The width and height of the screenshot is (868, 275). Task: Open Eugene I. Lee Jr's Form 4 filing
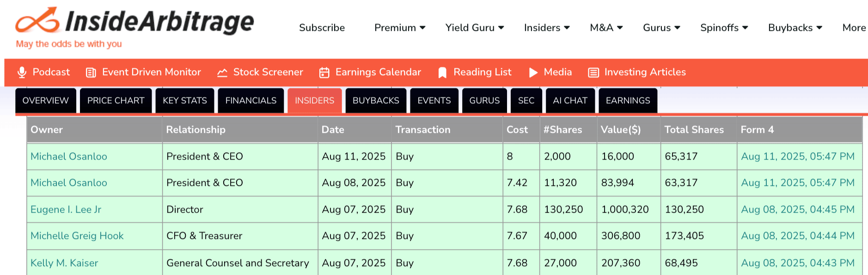pos(797,209)
